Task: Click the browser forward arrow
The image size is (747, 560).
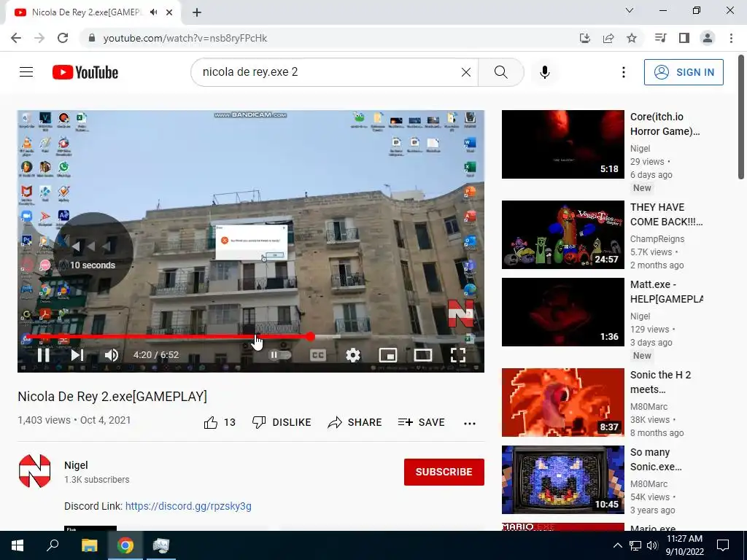Action: (x=39, y=38)
